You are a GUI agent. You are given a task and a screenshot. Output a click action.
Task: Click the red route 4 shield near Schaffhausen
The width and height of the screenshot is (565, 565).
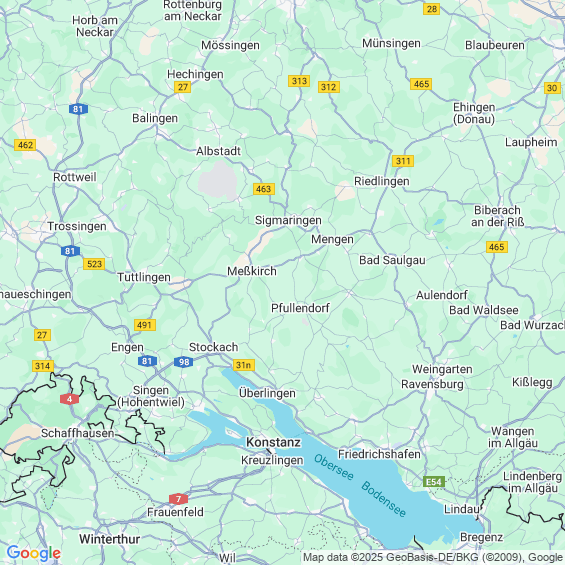70,399
